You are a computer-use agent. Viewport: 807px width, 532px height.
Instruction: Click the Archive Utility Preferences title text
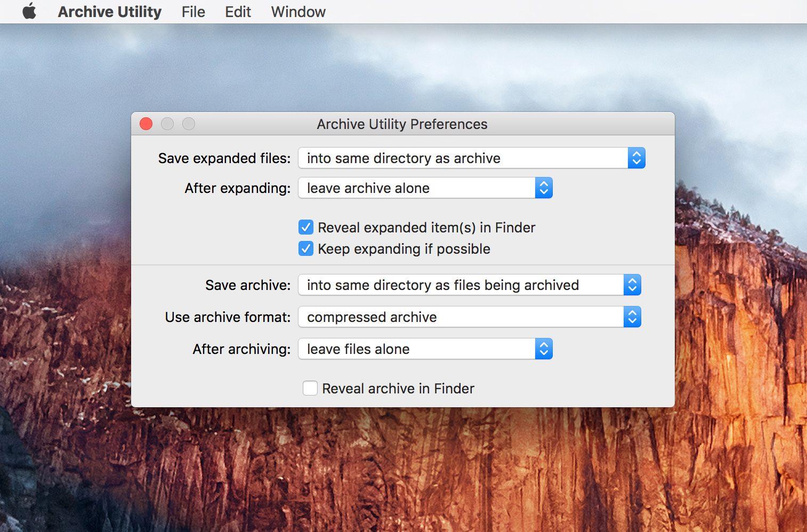pos(402,124)
